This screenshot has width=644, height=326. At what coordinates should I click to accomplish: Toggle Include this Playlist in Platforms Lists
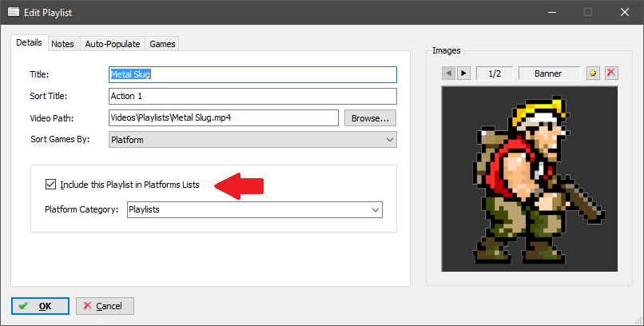[50, 185]
